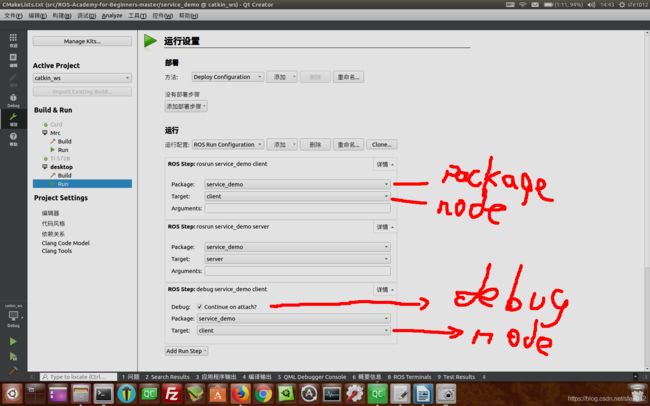
Task: Open the Active Project catkin_ws dropdown
Action: pos(82,78)
